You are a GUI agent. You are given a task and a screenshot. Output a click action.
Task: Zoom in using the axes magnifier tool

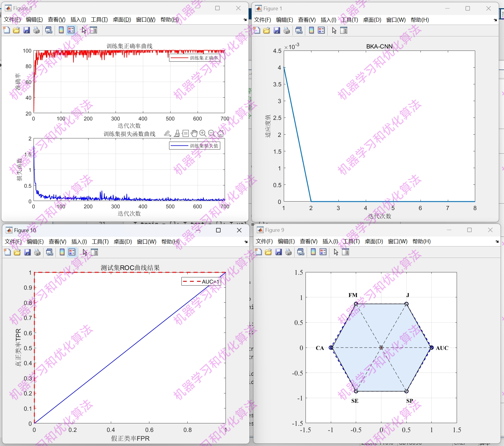(203, 133)
